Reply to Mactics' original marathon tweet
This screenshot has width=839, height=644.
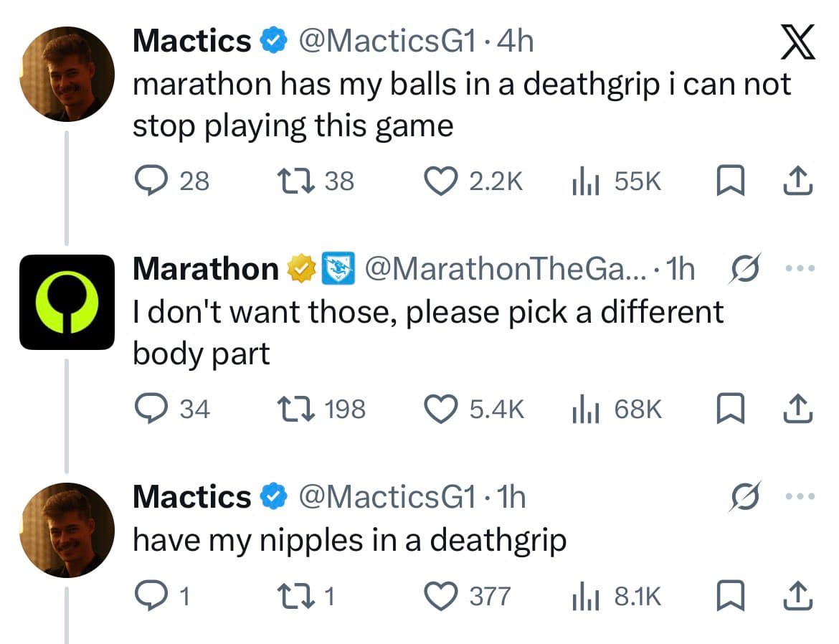pos(152,181)
